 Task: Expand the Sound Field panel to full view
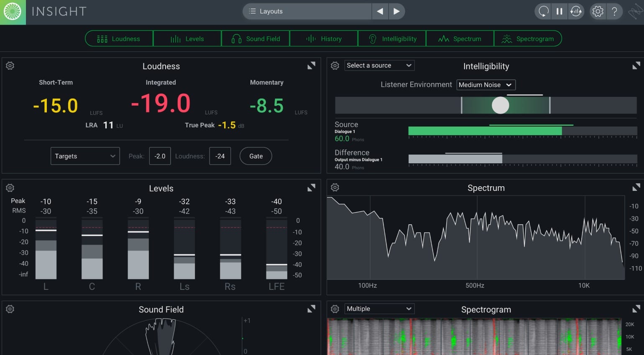[x=311, y=309]
